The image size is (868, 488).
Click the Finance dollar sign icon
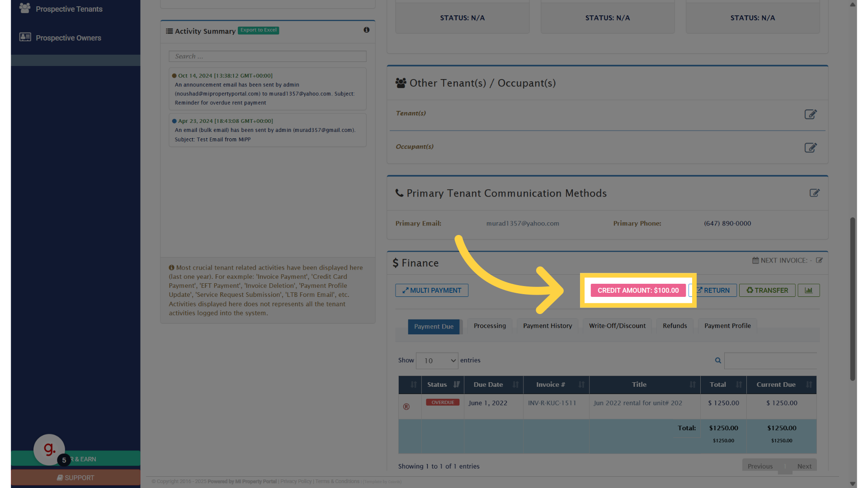click(396, 263)
